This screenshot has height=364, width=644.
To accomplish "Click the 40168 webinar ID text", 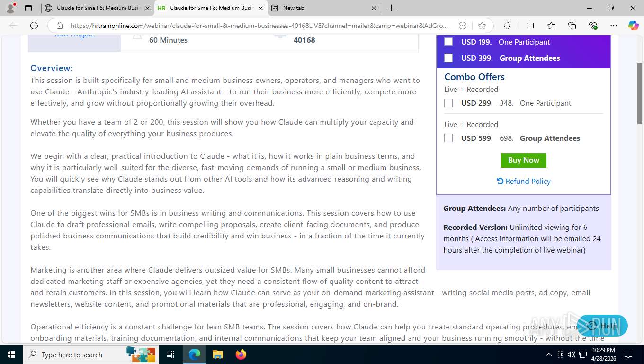I will tap(304, 40).
